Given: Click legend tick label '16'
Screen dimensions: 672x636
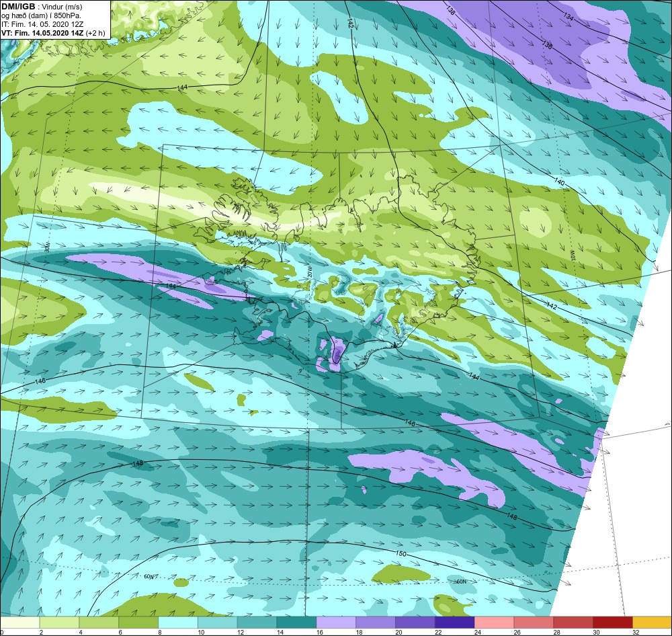Looking at the screenshot, I should (x=319, y=632).
